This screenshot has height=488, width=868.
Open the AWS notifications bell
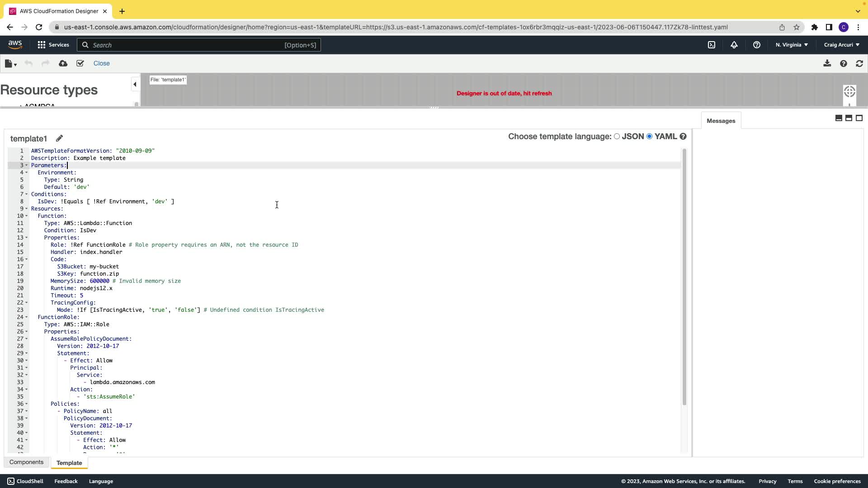click(734, 45)
